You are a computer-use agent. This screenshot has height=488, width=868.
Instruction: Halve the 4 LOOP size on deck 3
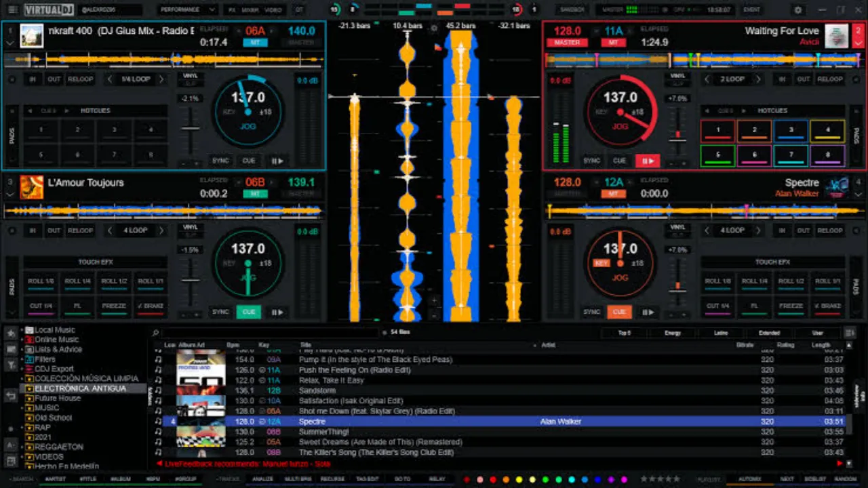point(110,230)
